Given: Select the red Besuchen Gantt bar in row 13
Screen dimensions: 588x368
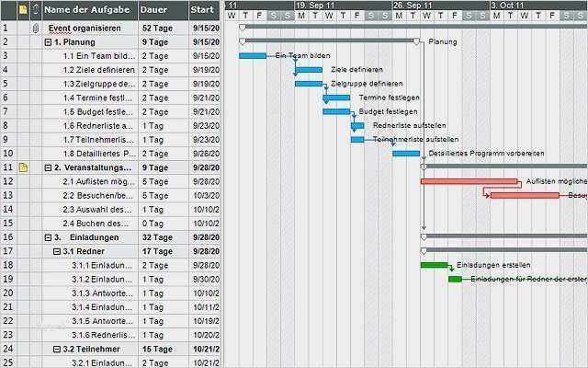Looking at the screenshot, I should [x=525, y=195].
